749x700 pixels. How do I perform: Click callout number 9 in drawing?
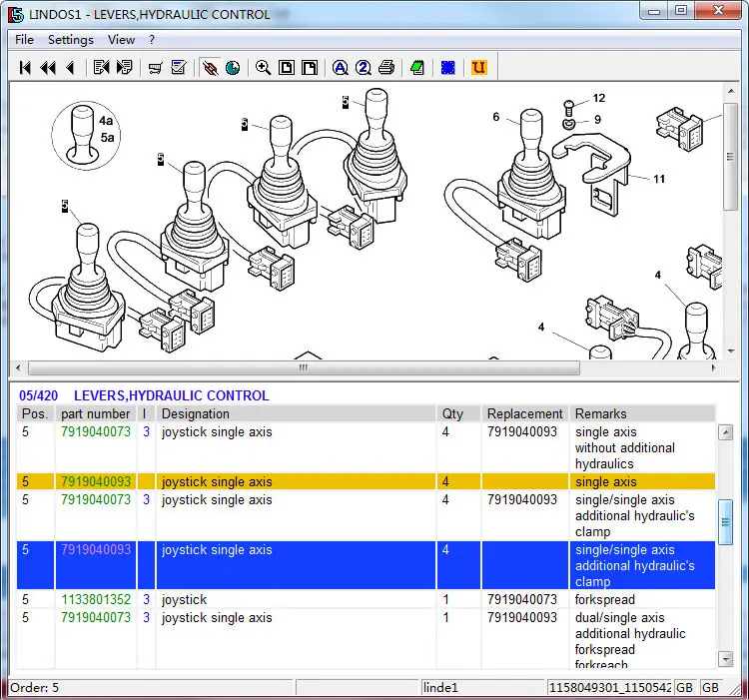pyautogui.click(x=597, y=120)
